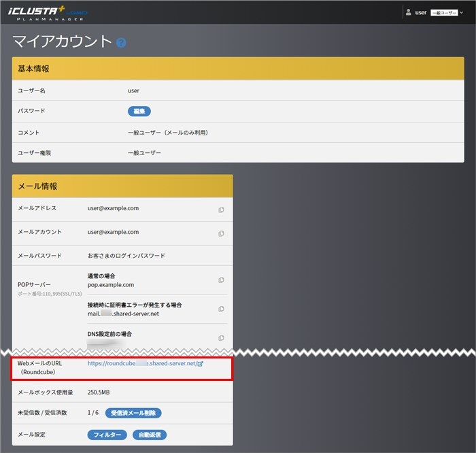Click the メール情報 section header
Viewport: 476px width, 453px height.
(122, 186)
